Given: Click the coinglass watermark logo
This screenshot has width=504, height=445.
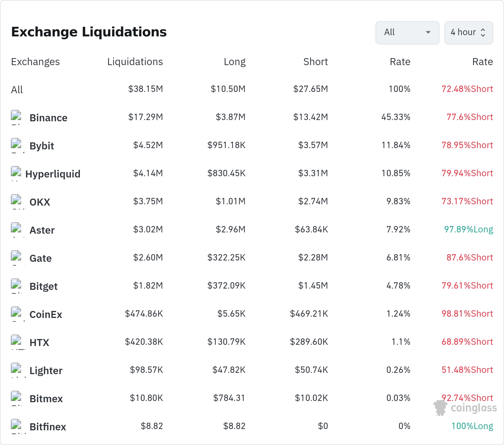Looking at the screenshot, I should pos(465,408).
